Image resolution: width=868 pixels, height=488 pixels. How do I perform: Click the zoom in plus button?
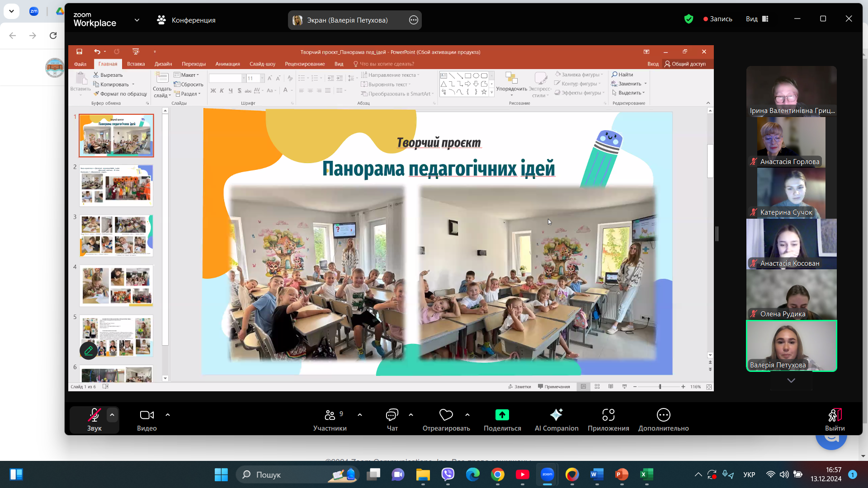tap(683, 387)
